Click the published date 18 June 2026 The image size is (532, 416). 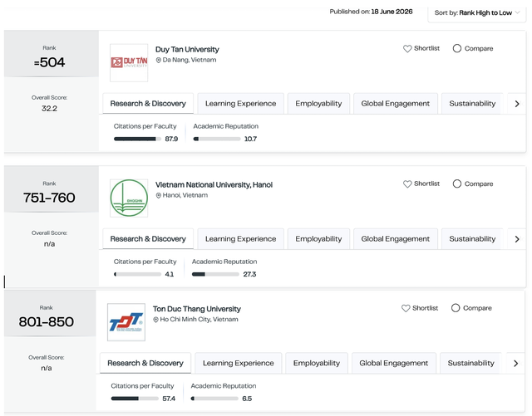(x=392, y=12)
